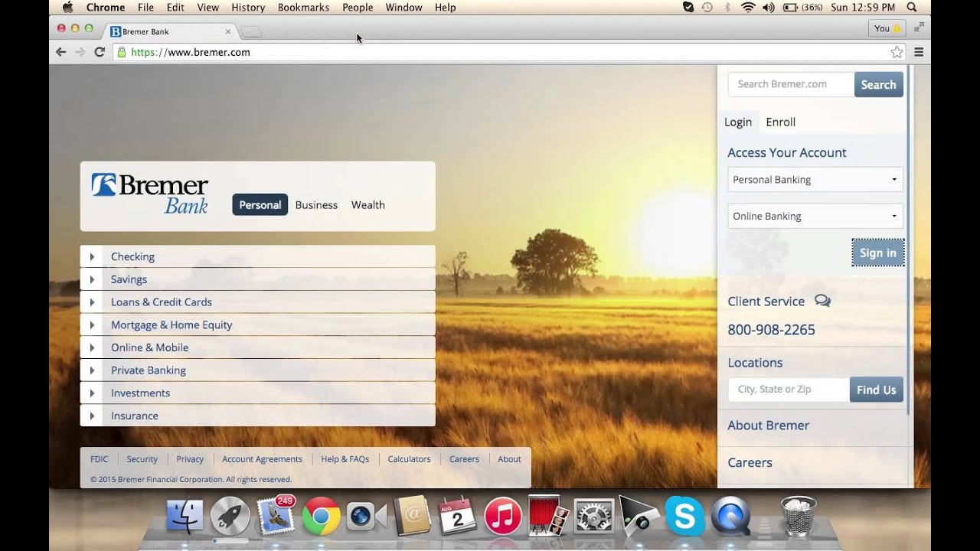The width and height of the screenshot is (980, 551).
Task: Click the City, State or Zip field
Action: (x=789, y=390)
